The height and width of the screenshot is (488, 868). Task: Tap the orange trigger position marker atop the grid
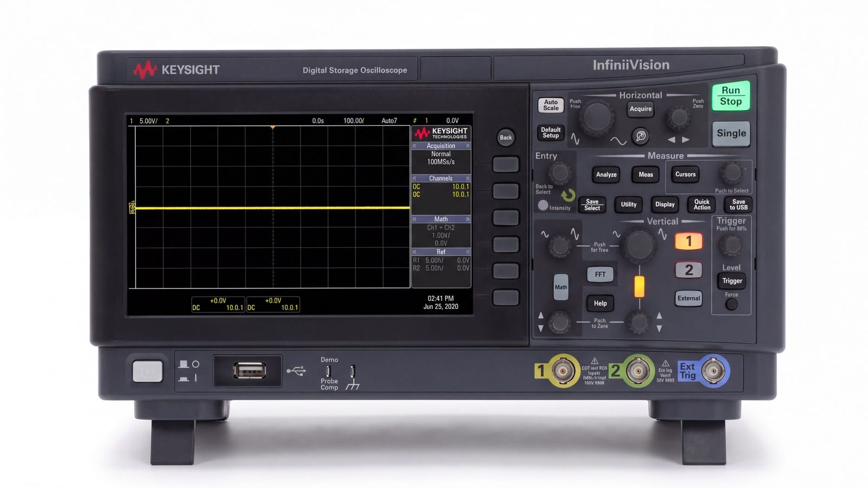273,127
